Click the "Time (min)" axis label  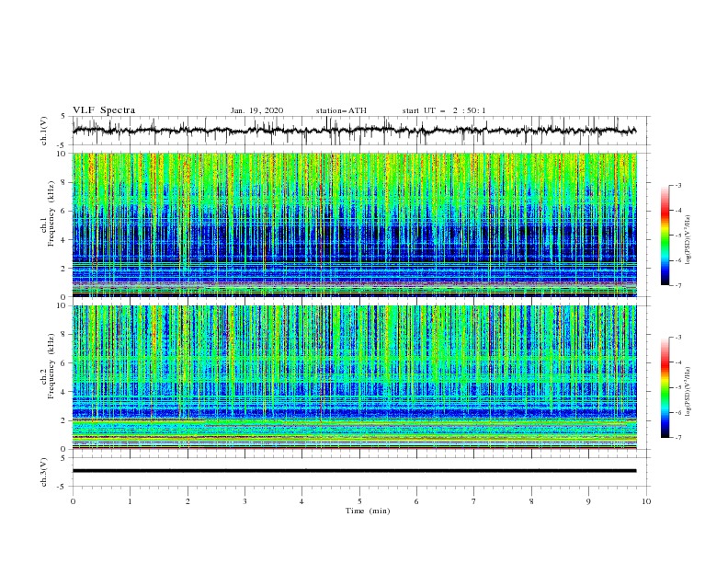pos(368,511)
